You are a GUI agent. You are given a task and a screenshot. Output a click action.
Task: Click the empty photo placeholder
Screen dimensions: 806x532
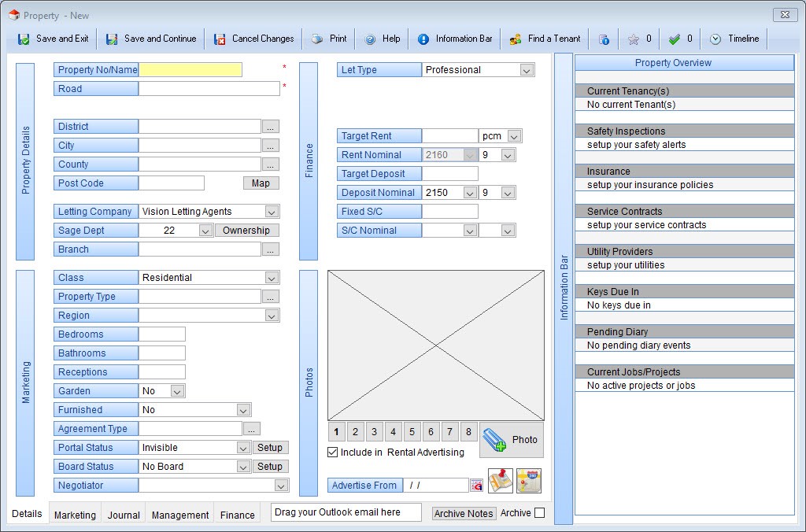click(x=436, y=345)
